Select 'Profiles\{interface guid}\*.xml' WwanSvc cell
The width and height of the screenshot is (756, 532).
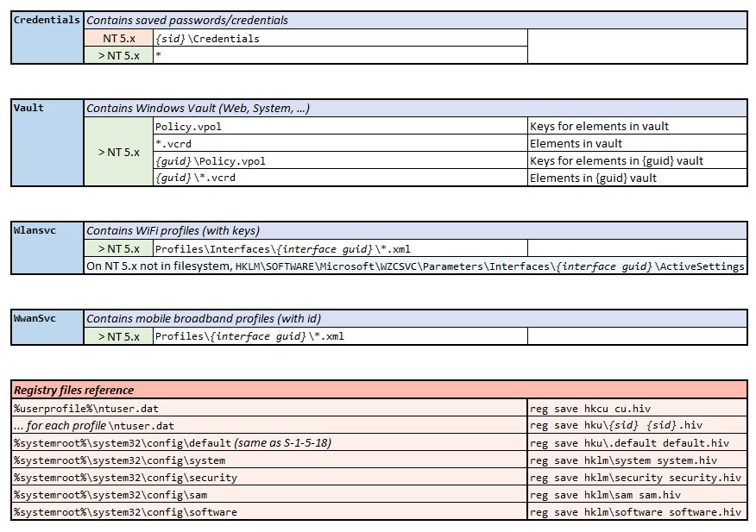pos(340,336)
